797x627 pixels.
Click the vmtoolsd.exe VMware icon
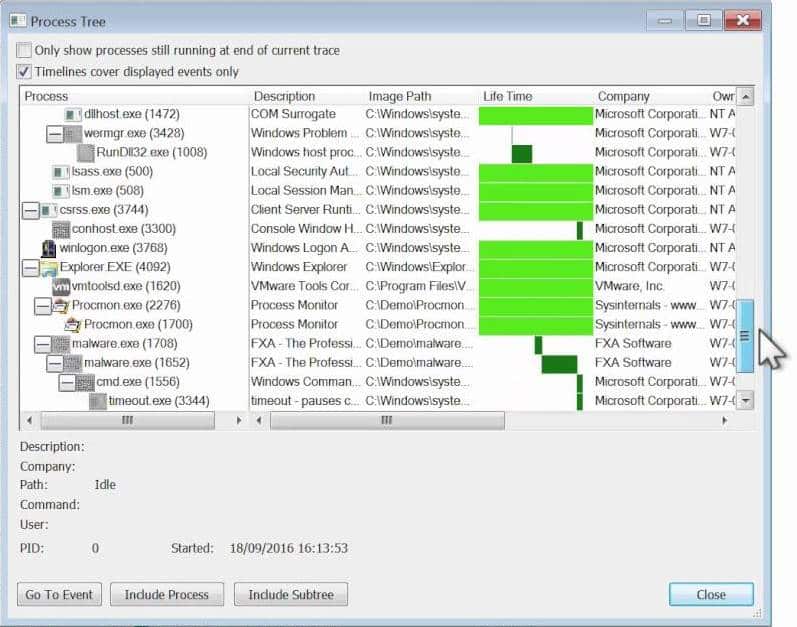[x=61, y=286]
